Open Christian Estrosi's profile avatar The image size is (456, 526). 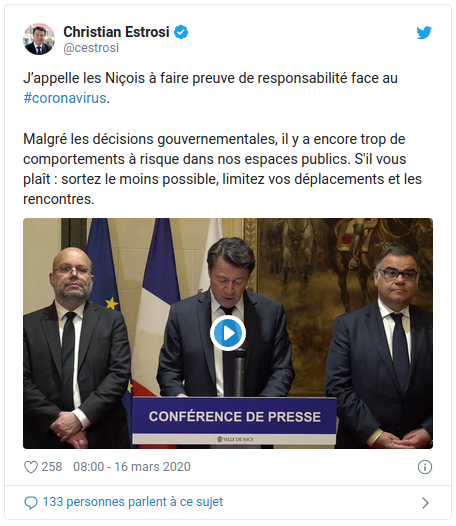coord(39,39)
